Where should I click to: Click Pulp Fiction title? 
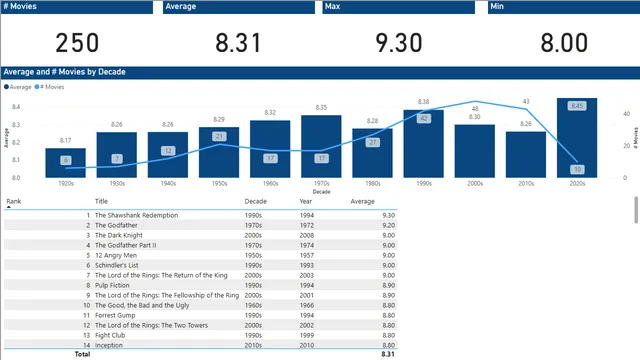click(112, 285)
